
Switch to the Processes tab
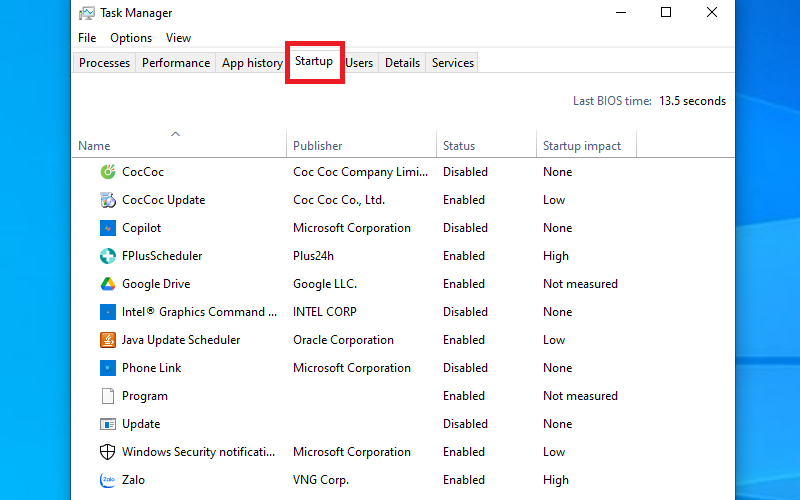pyautogui.click(x=105, y=63)
